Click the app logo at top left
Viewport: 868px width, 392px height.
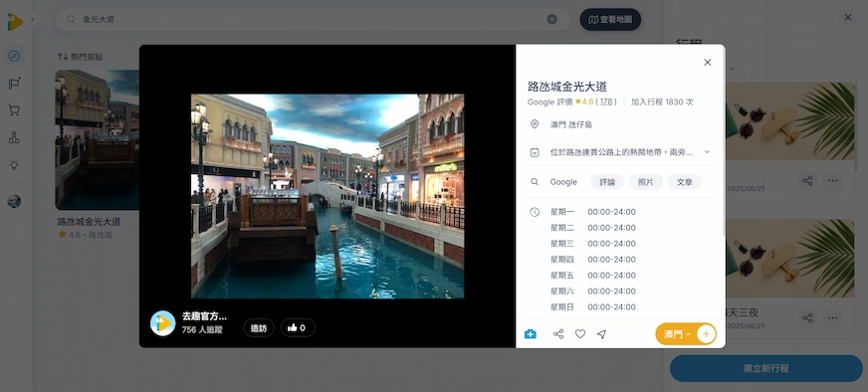pos(15,22)
